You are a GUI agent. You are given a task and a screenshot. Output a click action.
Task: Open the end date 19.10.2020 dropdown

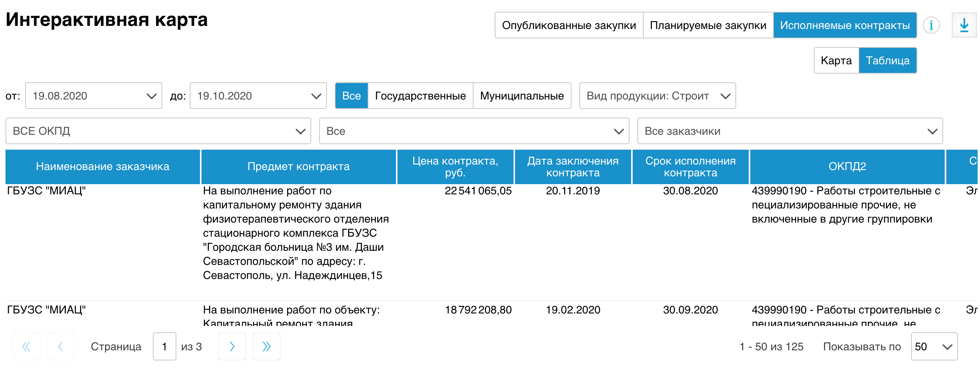(258, 96)
